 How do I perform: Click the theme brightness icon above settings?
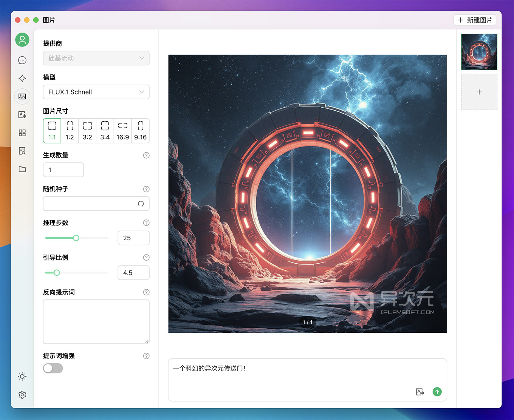tap(22, 377)
